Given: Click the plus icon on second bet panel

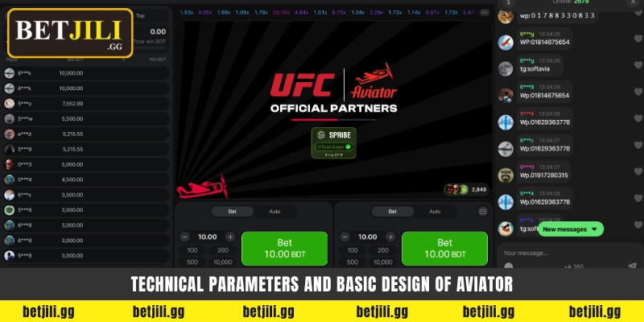Looking at the screenshot, I should click(x=390, y=237).
